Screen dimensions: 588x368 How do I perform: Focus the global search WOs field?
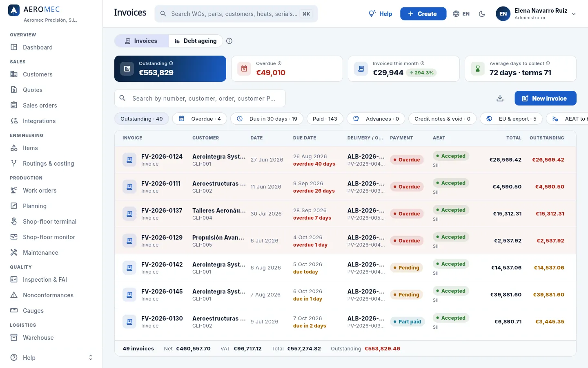(x=236, y=14)
